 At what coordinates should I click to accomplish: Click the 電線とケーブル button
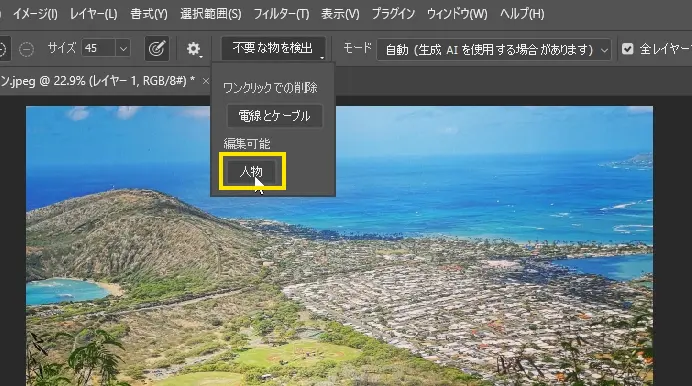pyautogui.click(x=274, y=116)
